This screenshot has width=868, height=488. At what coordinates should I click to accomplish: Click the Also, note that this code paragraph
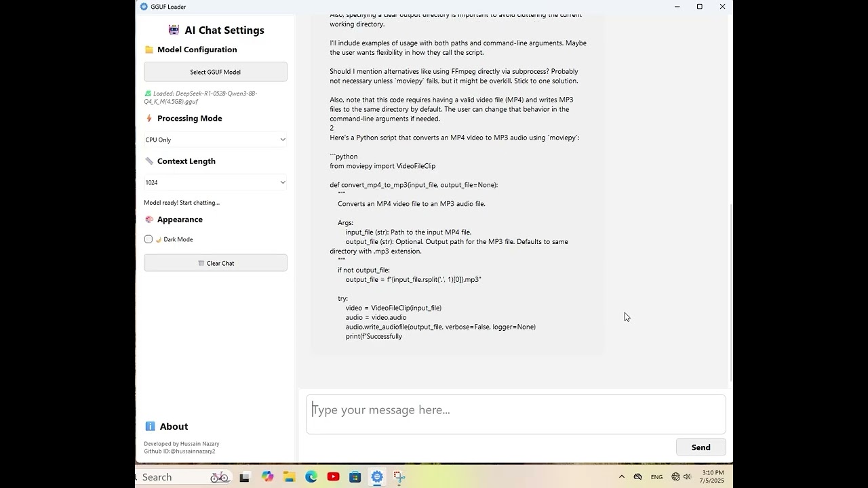(452, 109)
